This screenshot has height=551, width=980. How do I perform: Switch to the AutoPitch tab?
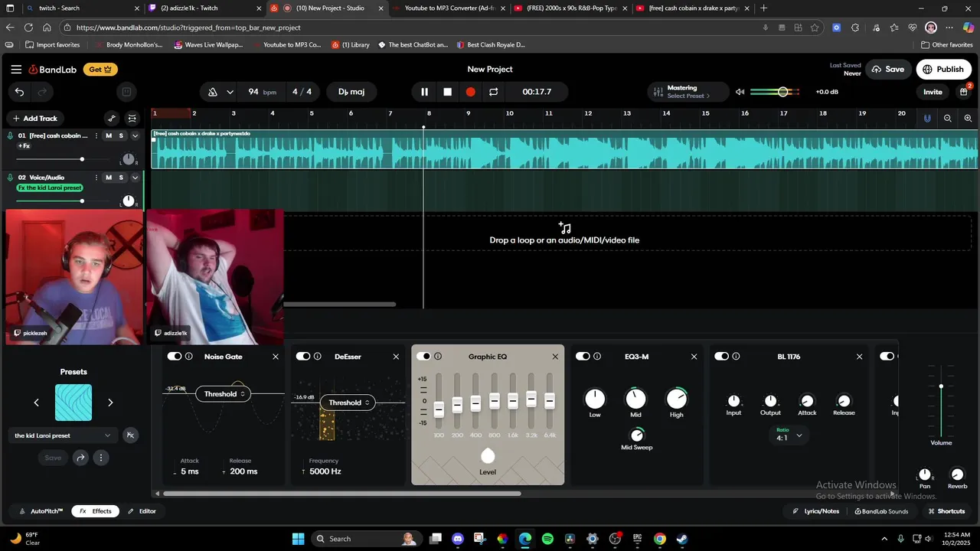click(41, 511)
